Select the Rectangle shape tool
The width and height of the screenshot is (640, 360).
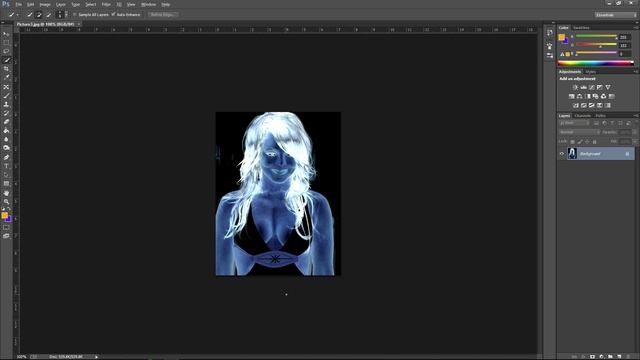(x=6, y=184)
